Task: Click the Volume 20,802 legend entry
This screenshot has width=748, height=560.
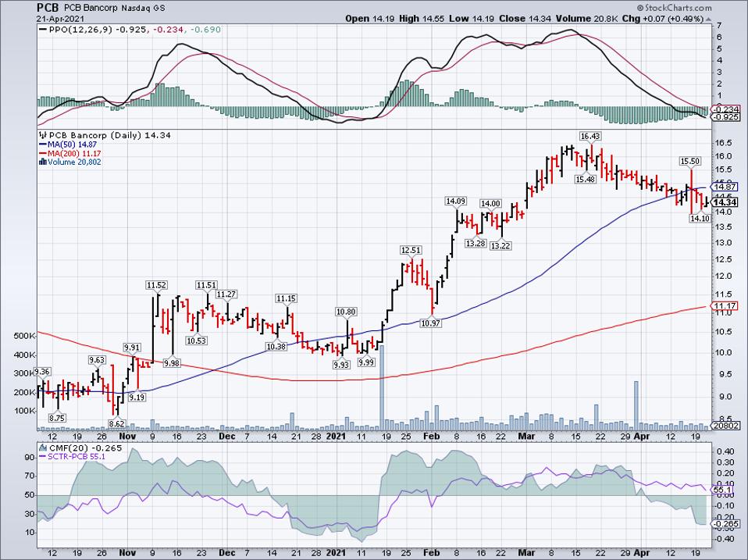Action: tap(74, 162)
